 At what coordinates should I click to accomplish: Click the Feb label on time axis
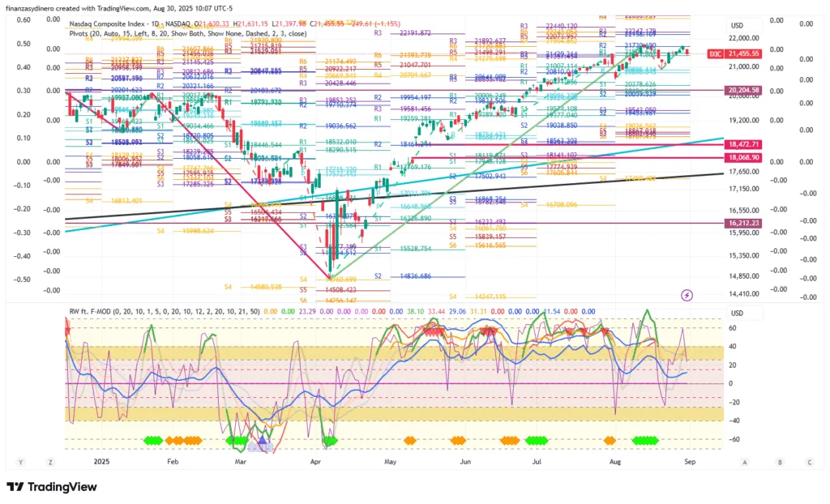pos(173,462)
